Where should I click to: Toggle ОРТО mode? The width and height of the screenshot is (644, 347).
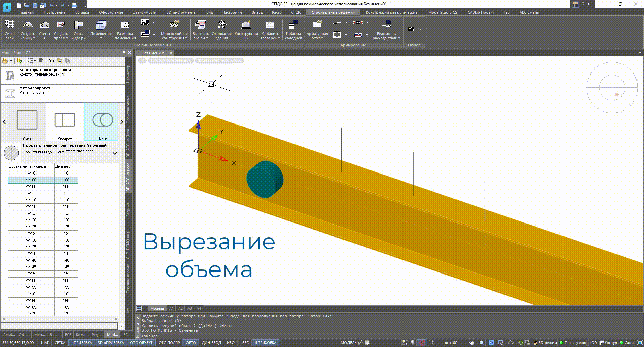(191, 343)
